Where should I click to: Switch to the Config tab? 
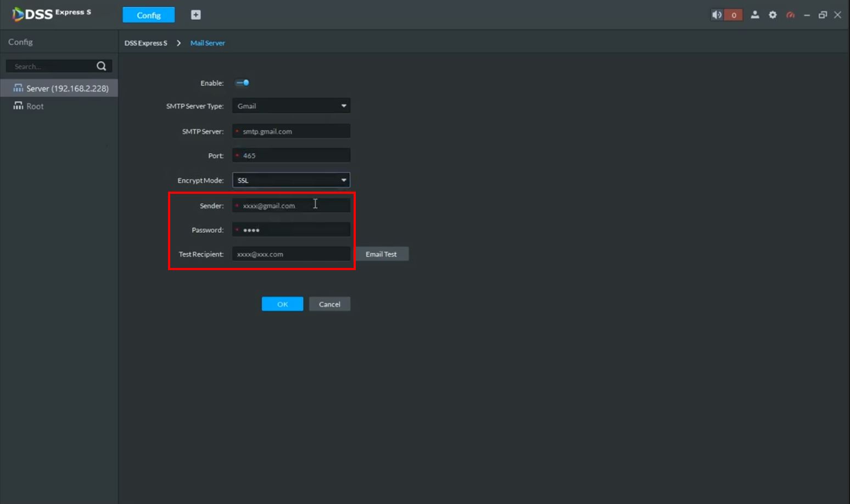(x=148, y=15)
